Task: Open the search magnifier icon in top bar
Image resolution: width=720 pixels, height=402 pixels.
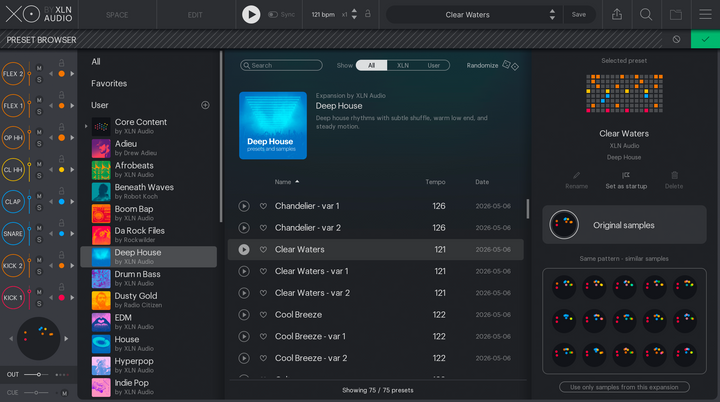Action: click(x=646, y=15)
